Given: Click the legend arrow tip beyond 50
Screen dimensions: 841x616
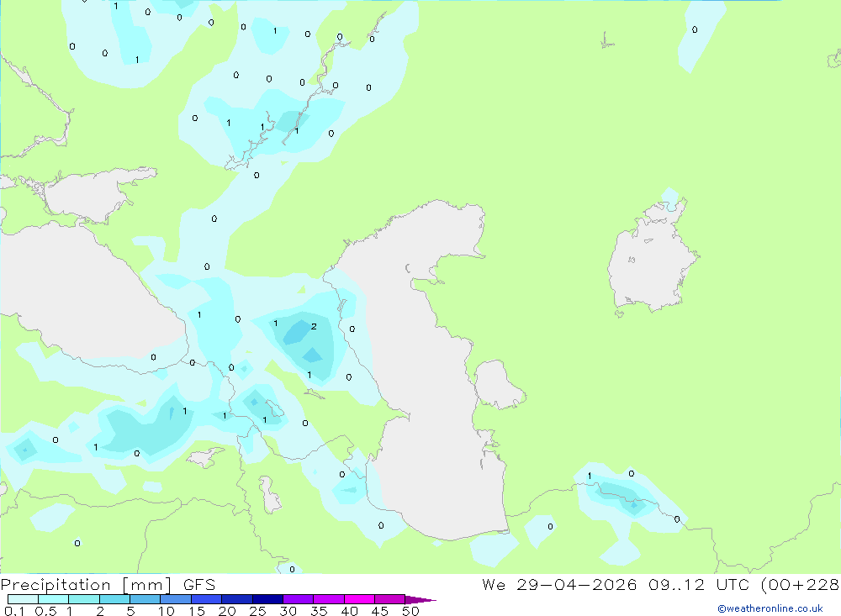Looking at the screenshot, I should tap(420, 599).
